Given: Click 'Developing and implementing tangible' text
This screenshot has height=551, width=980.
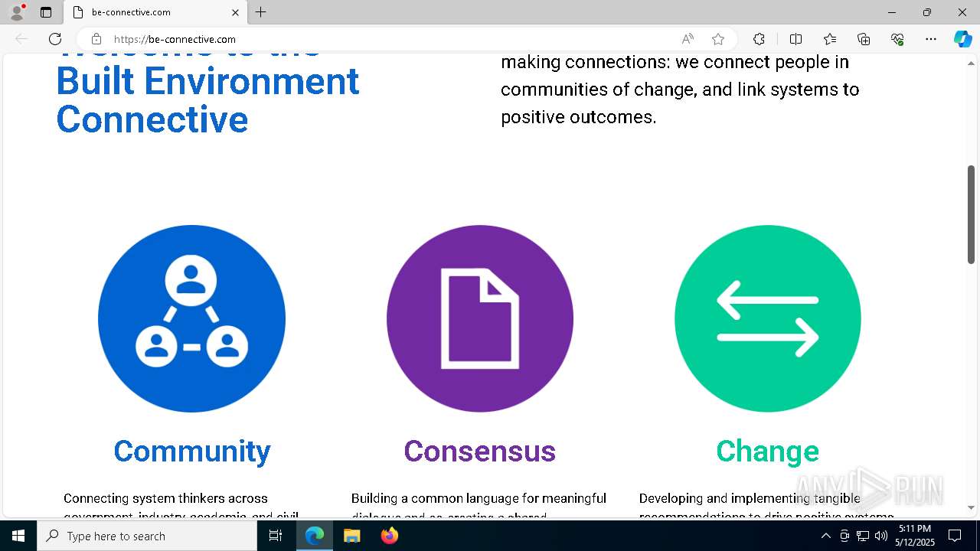Looking at the screenshot, I should point(750,498).
